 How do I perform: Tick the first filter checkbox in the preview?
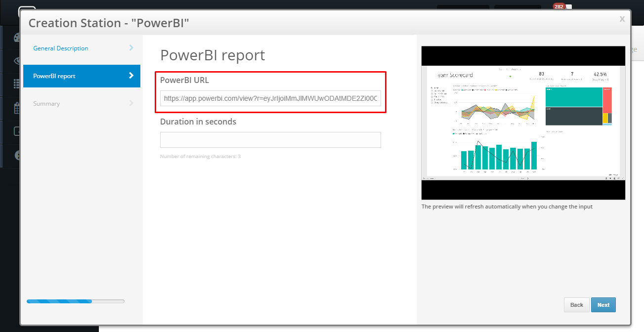pyautogui.click(x=432, y=91)
